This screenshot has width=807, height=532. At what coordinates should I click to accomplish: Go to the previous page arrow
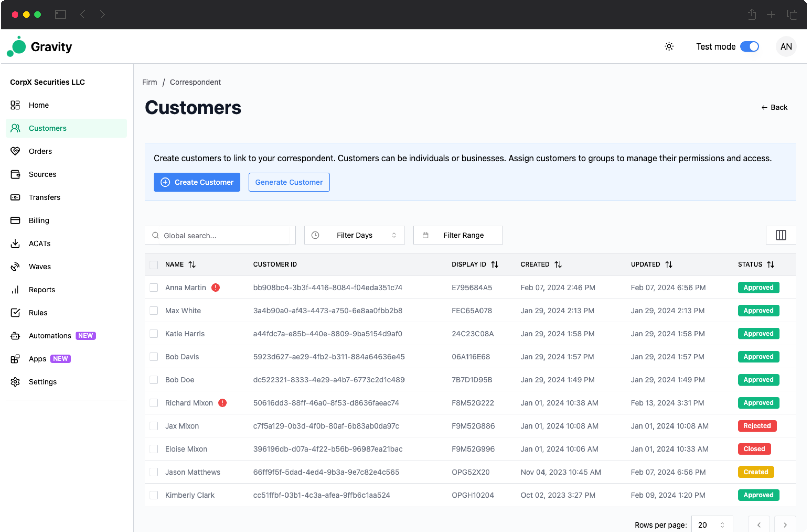pos(759,524)
